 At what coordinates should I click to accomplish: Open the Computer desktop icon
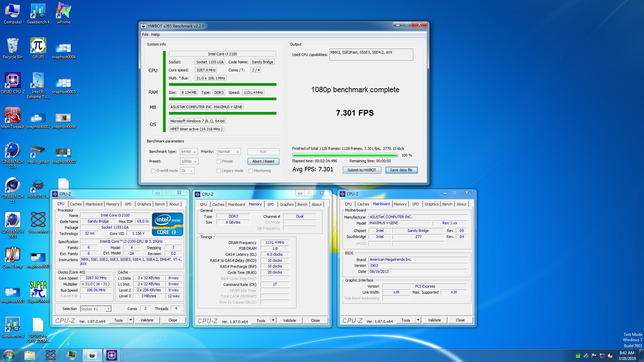(x=13, y=14)
